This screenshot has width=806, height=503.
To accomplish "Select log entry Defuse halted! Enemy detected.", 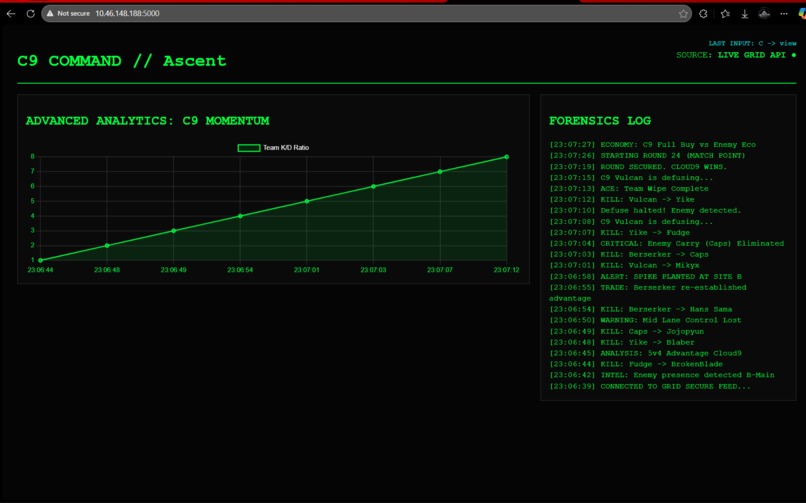I will (645, 210).
